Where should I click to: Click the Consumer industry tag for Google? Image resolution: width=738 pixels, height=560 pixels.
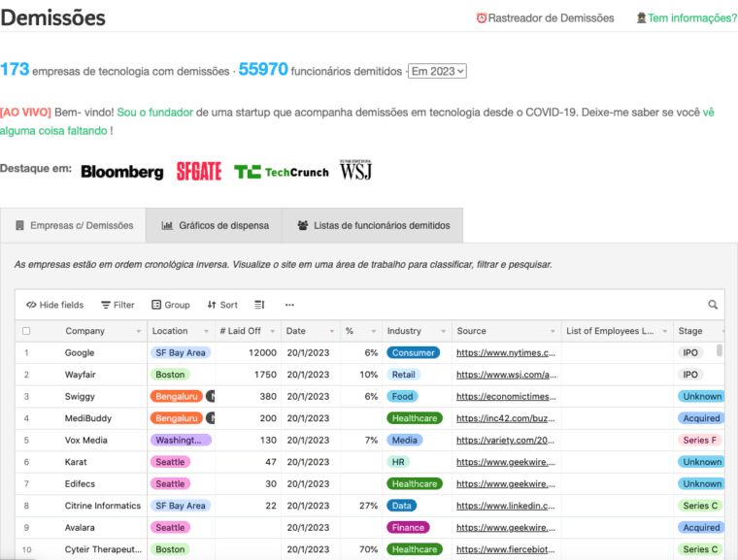(414, 353)
